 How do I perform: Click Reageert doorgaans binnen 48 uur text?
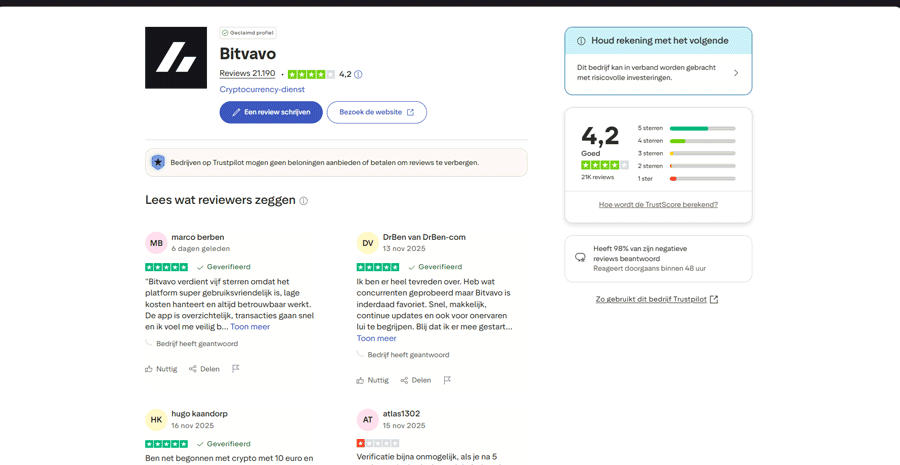point(650,268)
